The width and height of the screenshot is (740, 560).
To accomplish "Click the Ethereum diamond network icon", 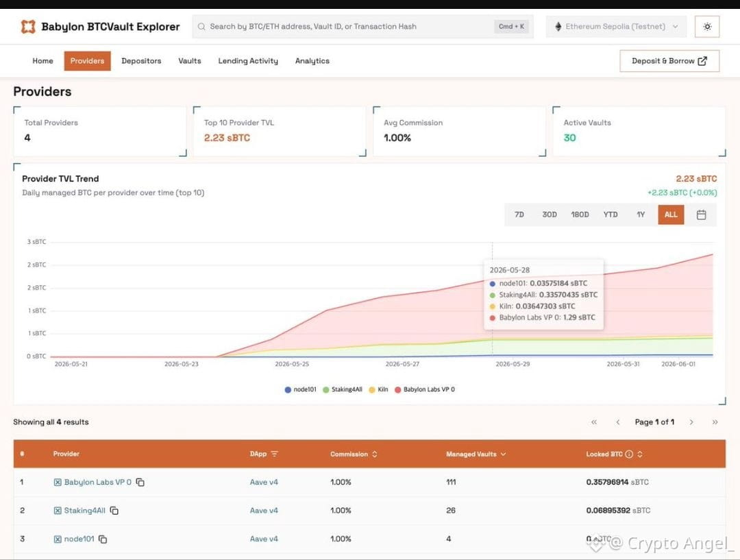I will [558, 27].
